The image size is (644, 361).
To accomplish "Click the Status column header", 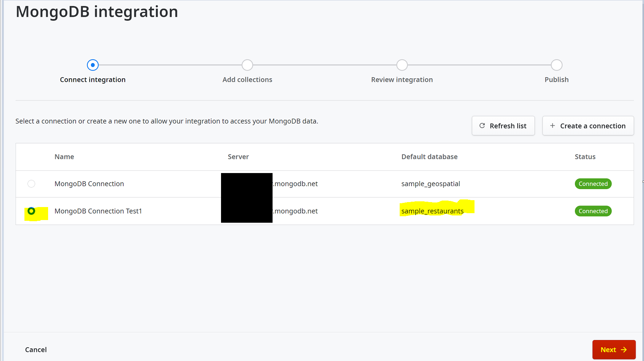I will coord(585,157).
